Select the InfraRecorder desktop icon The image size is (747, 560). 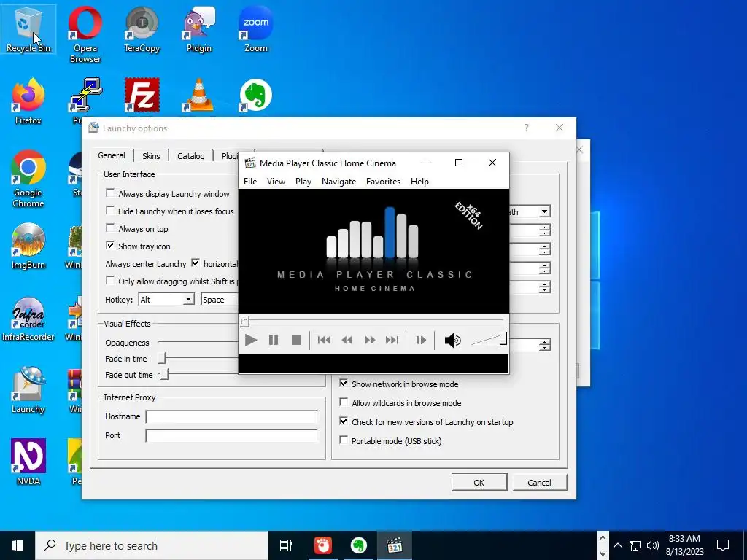click(28, 319)
